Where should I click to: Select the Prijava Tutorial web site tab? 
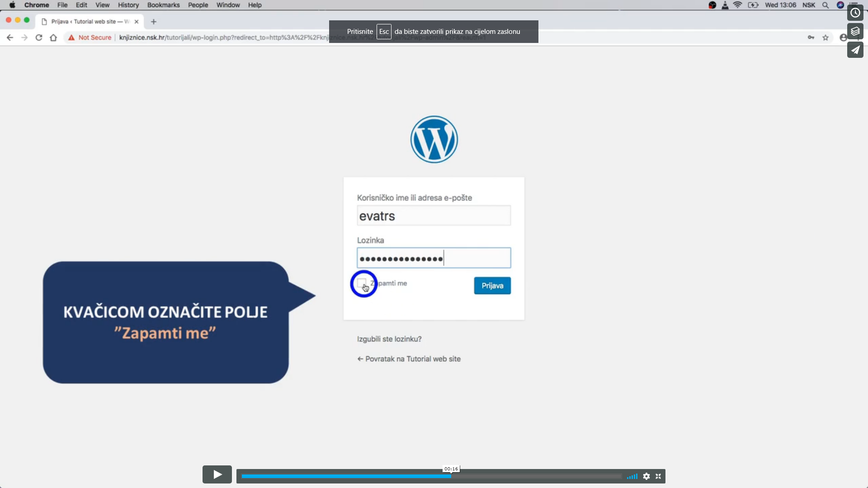90,21
